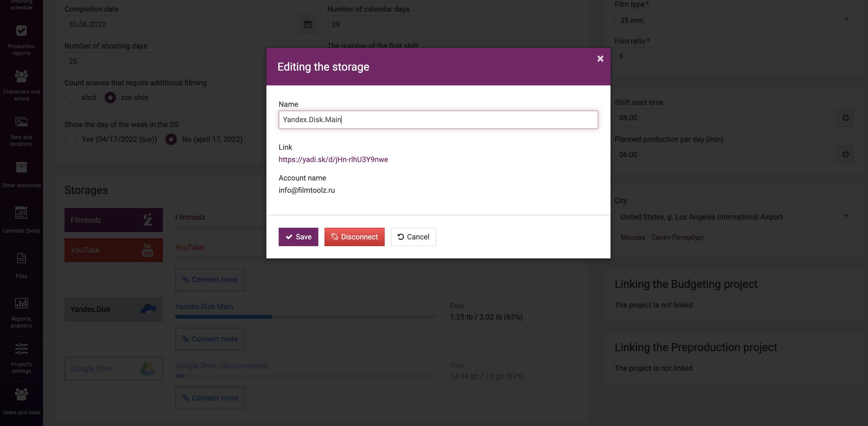Image resolution: width=868 pixels, height=426 pixels.
Task: Select the 'not shot' radio option
Action: [110, 98]
